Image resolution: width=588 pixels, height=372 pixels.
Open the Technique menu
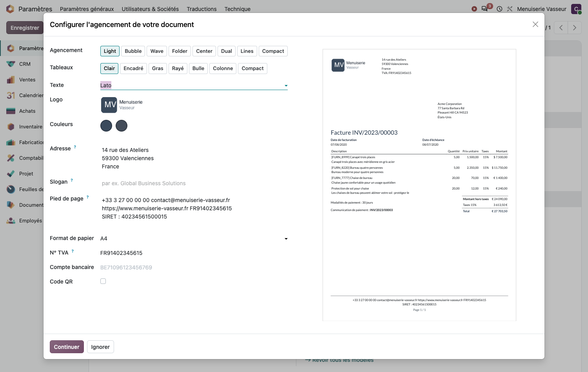(237, 9)
